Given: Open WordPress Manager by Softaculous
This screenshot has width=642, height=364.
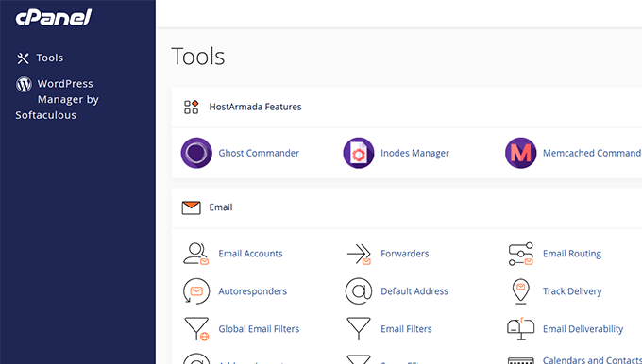Looking at the screenshot, I should [x=57, y=99].
